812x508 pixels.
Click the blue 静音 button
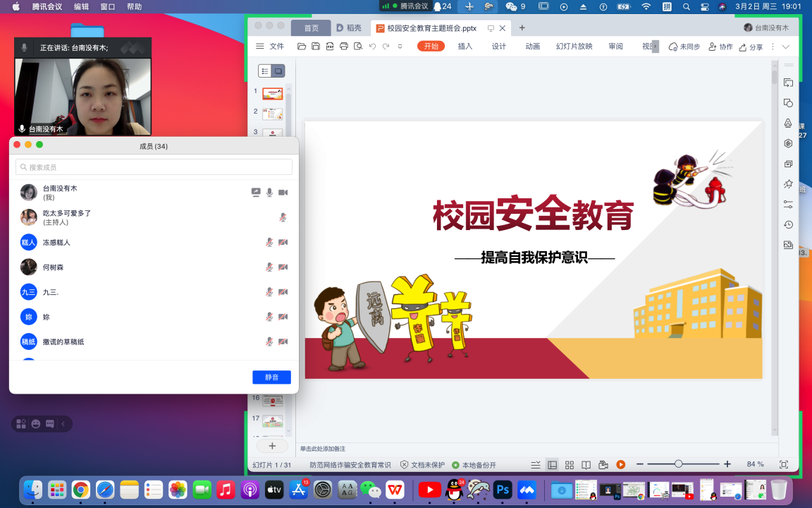coord(271,377)
